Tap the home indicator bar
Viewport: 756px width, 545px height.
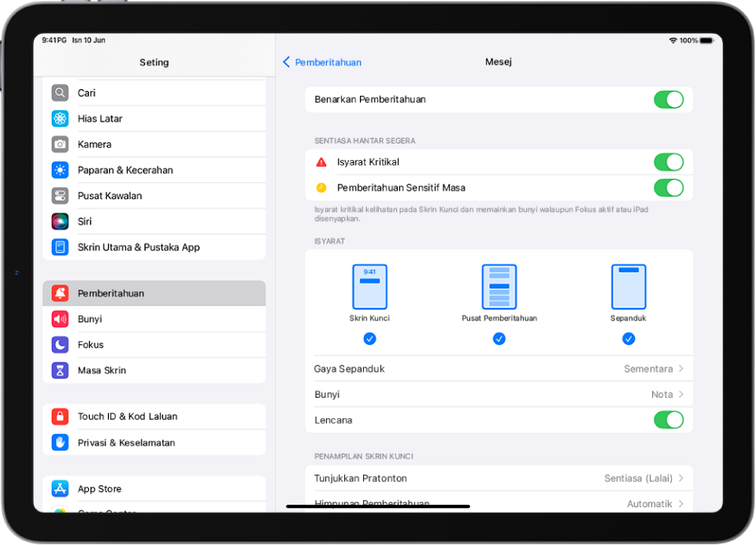point(378,506)
